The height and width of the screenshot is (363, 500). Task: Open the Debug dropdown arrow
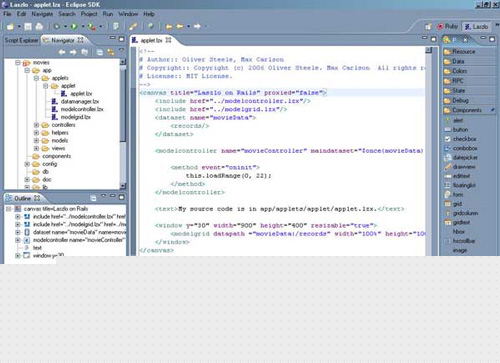click(x=66, y=26)
